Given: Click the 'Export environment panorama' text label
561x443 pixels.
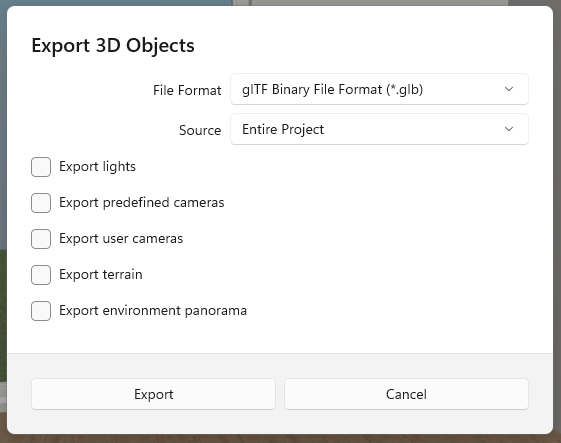Looking at the screenshot, I should (153, 311).
